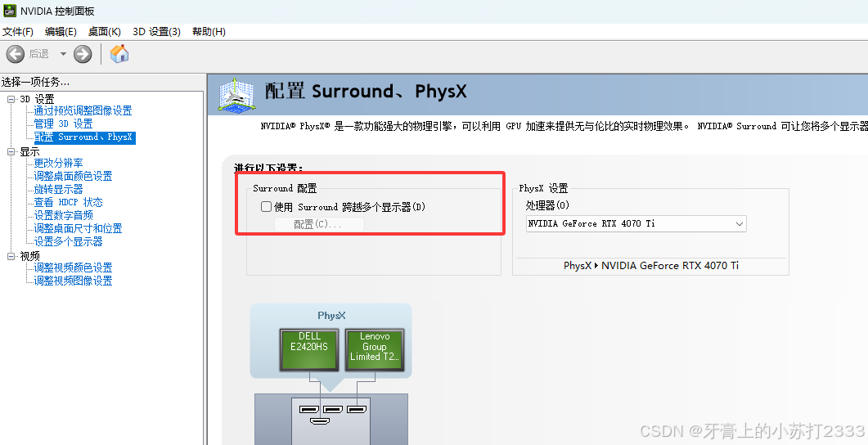This screenshot has height=445, width=868.
Task: Click the Surround PhysX header icon
Action: (236, 95)
